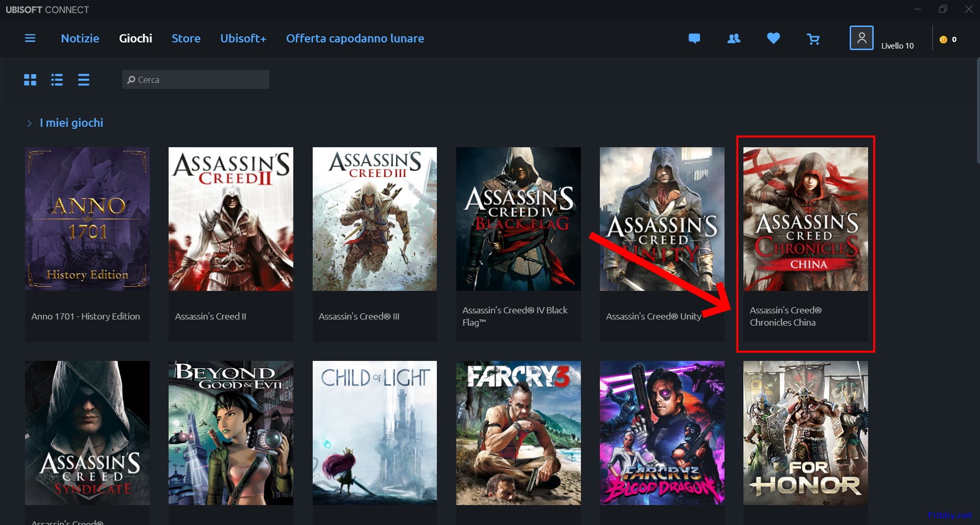Click the vertical scrollbar on the right

tap(977, 110)
